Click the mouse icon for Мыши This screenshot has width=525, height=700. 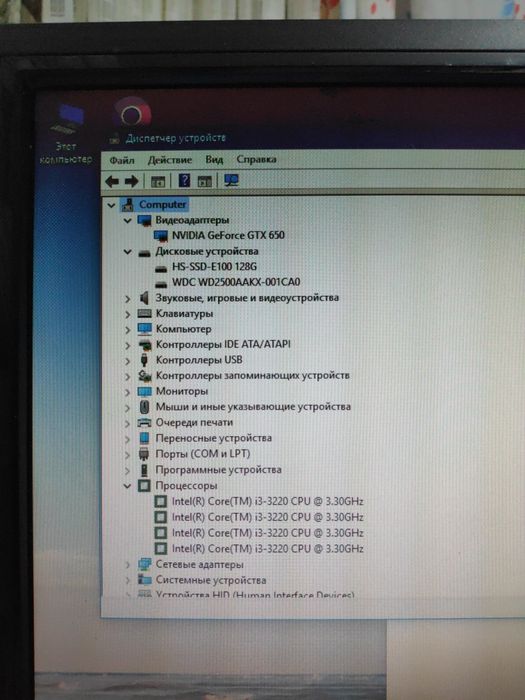click(x=144, y=407)
